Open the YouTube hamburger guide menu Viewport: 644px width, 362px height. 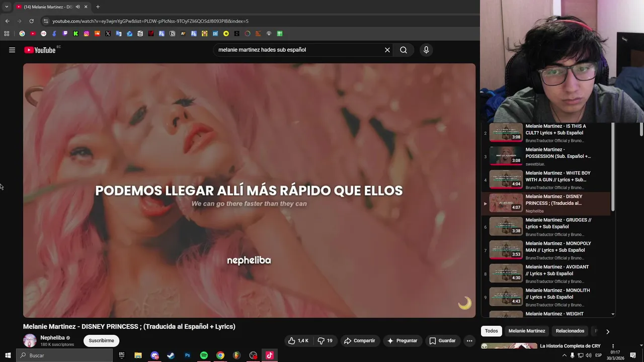[x=12, y=50]
